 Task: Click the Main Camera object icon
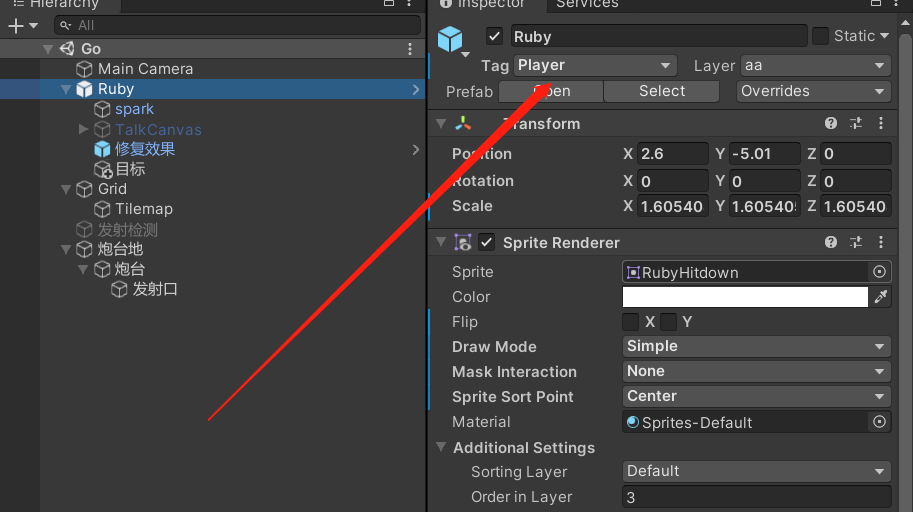pyautogui.click(x=84, y=69)
